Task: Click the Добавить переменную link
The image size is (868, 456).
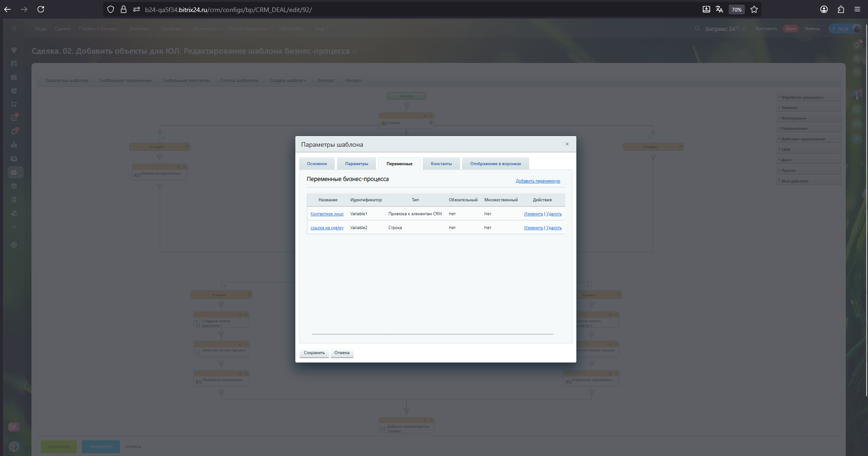Action: tap(538, 181)
